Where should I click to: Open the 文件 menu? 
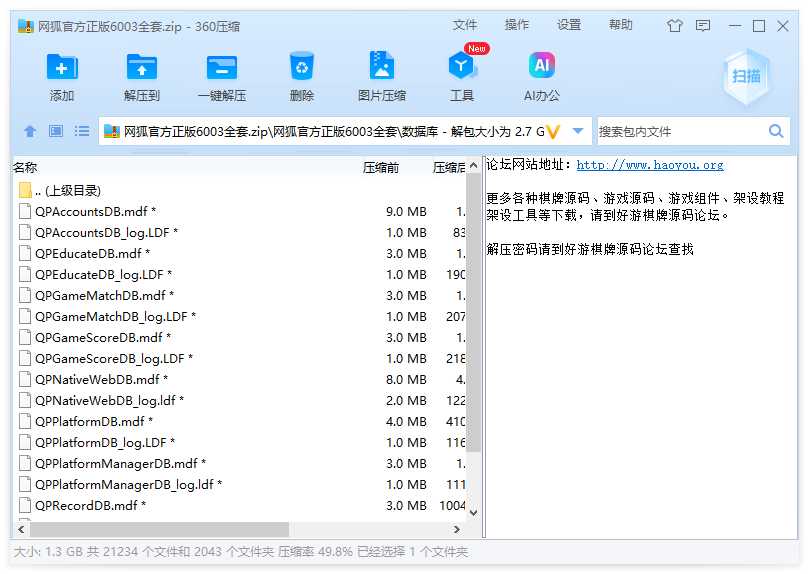coord(465,25)
